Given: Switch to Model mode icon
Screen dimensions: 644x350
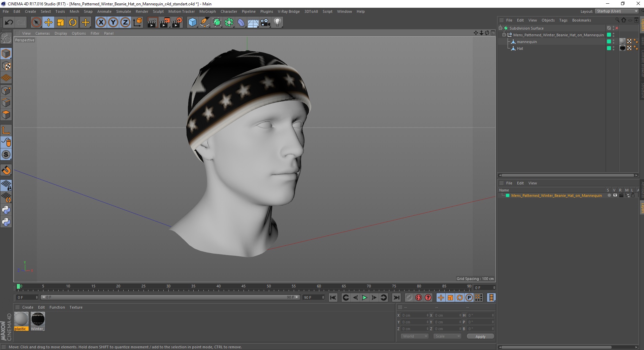Looking at the screenshot, I should 6,54.
